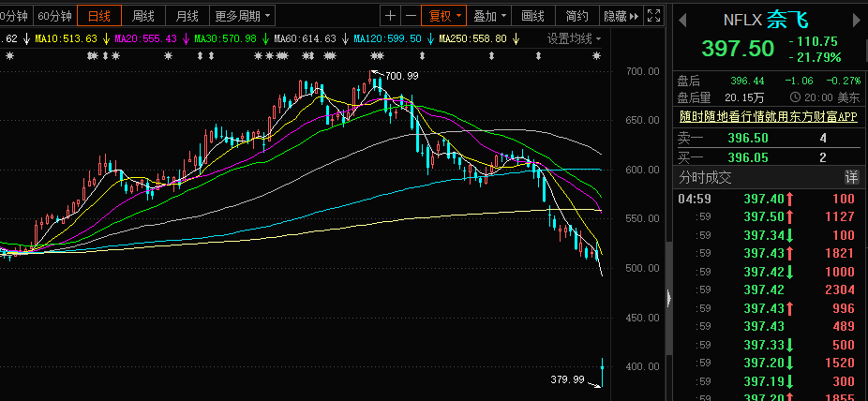Viewport: 868px width, 401px height.
Task: Go to previous stock with left arrow
Action: click(x=681, y=20)
